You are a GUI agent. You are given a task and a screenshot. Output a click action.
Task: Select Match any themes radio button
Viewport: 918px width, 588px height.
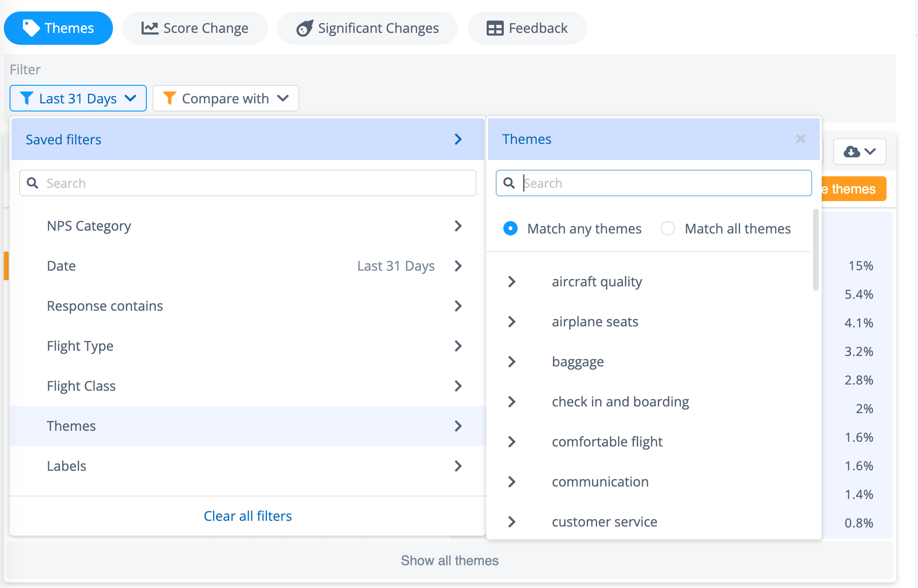[510, 229]
